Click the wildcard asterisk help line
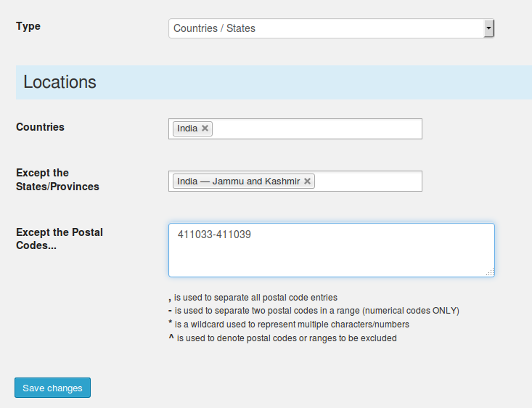532x408 pixels. click(x=289, y=325)
